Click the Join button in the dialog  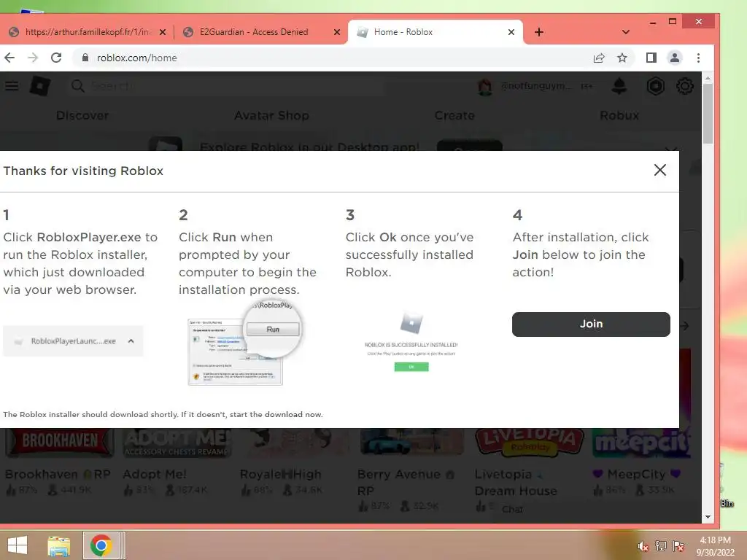tap(591, 324)
